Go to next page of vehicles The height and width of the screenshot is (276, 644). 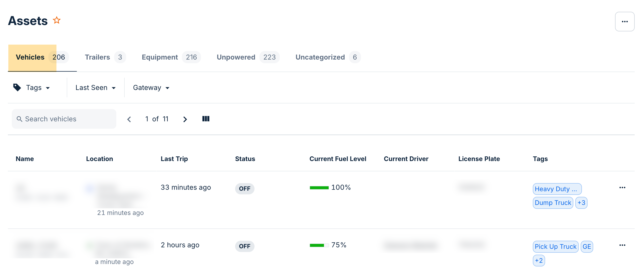(x=185, y=119)
